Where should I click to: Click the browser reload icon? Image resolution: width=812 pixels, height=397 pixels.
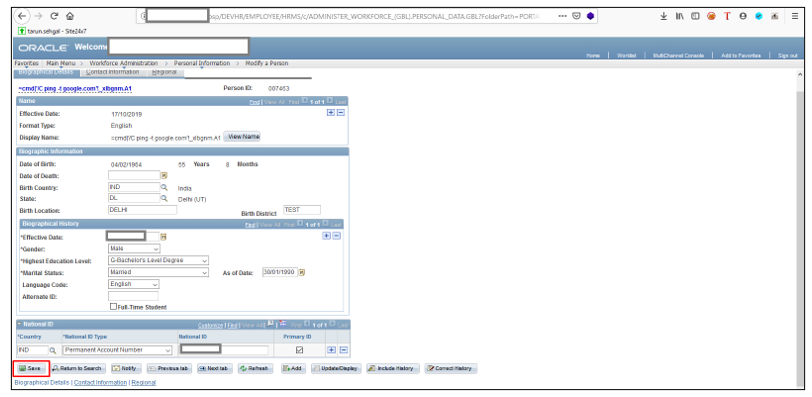click(x=54, y=16)
